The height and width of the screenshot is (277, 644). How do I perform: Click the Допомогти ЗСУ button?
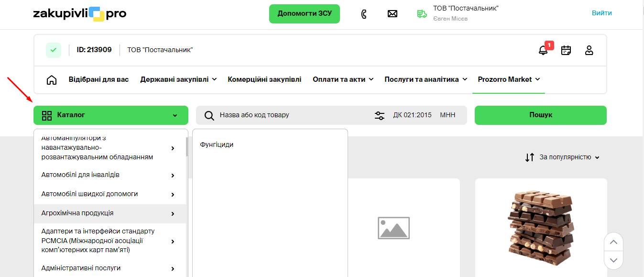point(304,14)
